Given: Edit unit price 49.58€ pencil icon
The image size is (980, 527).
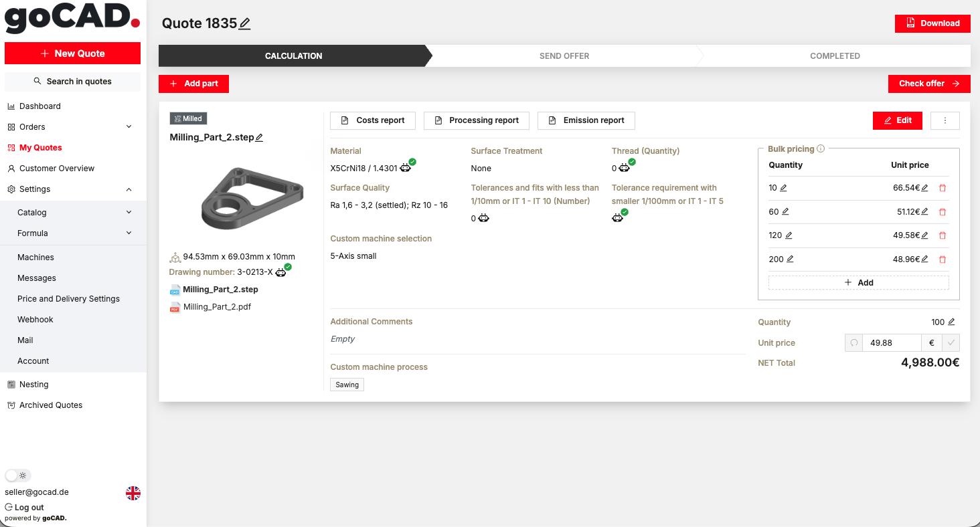Looking at the screenshot, I should [x=925, y=235].
